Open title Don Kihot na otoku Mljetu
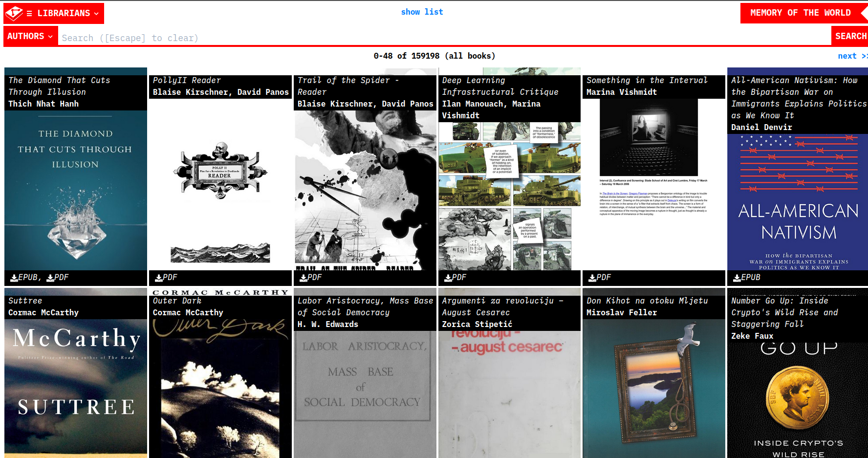Image resolution: width=868 pixels, height=458 pixels. 647,301
